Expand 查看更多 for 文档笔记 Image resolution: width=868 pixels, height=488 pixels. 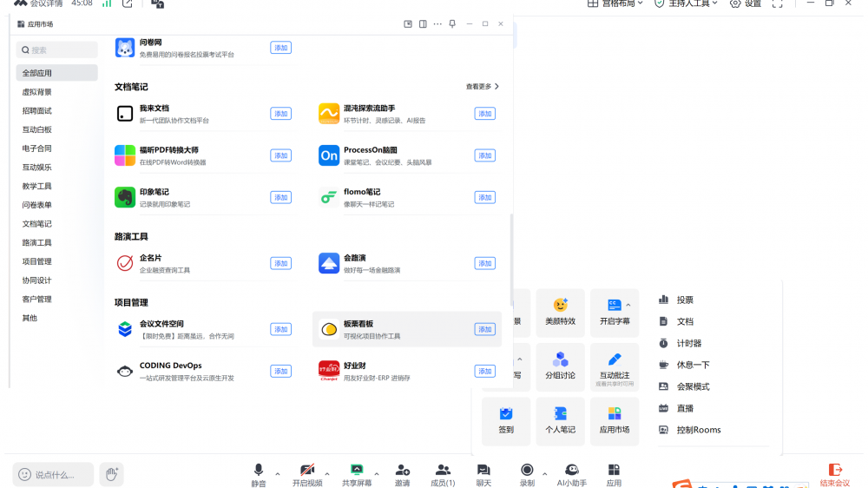click(482, 87)
